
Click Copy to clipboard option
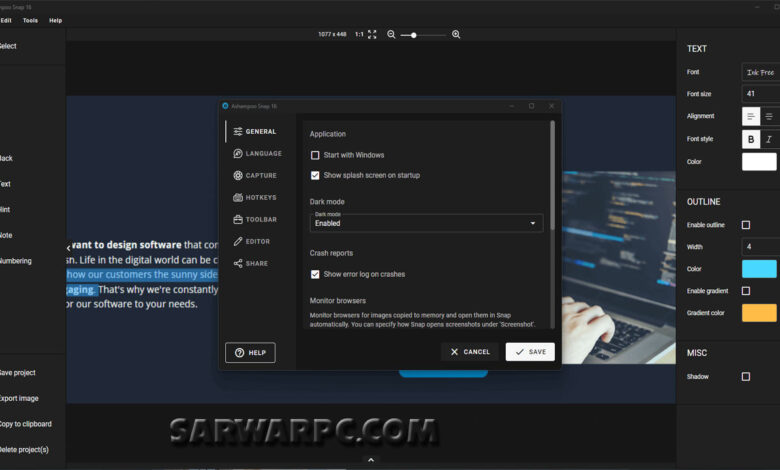25,424
